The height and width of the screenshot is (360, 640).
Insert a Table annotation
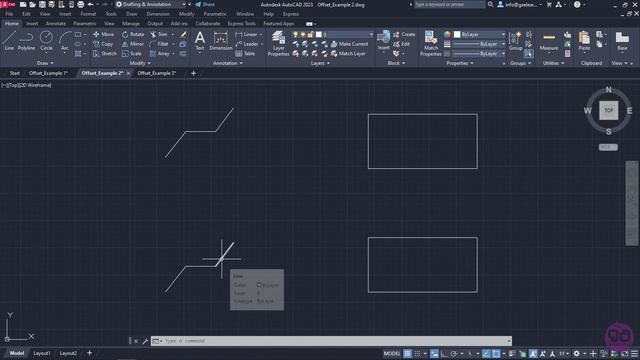tap(245, 53)
